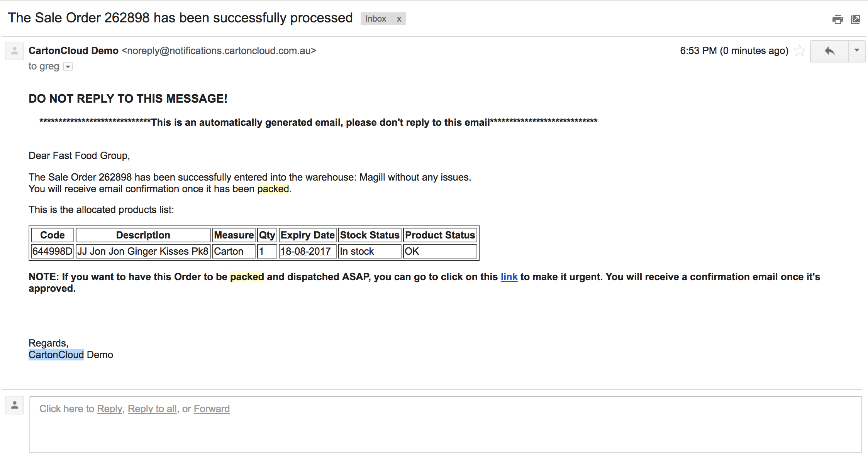Click the email subject line heading
The height and width of the screenshot is (460, 868).
point(180,18)
